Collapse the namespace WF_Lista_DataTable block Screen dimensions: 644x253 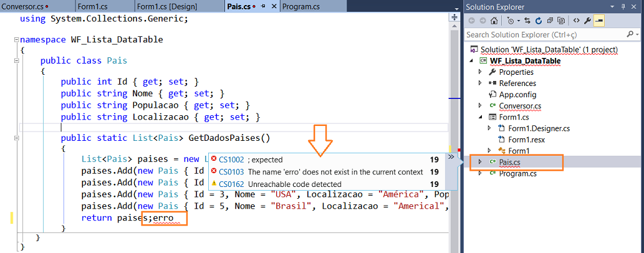16,40
